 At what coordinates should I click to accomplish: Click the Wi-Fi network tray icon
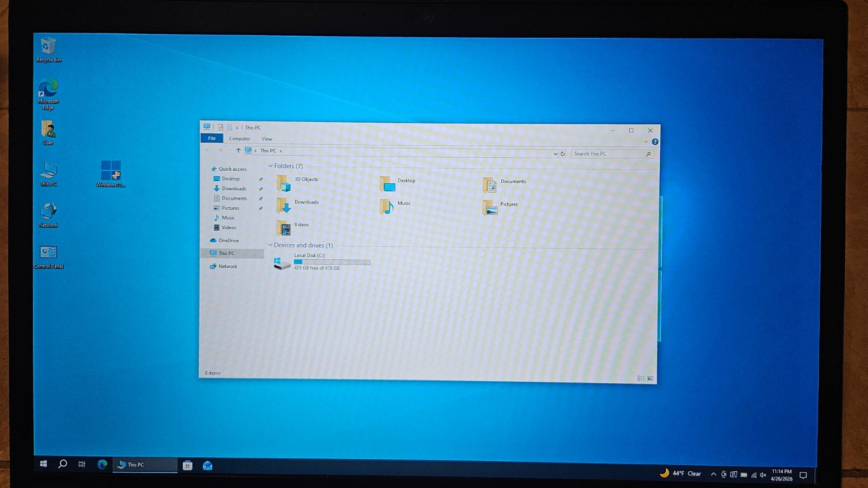click(x=754, y=475)
